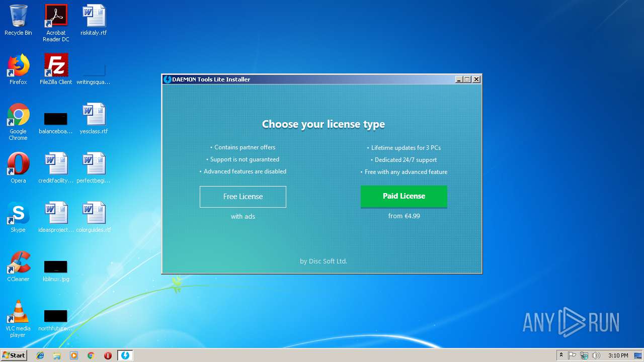Click the volume speaker tray icon
The height and width of the screenshot is (362, 644).
tap(596, 355)
